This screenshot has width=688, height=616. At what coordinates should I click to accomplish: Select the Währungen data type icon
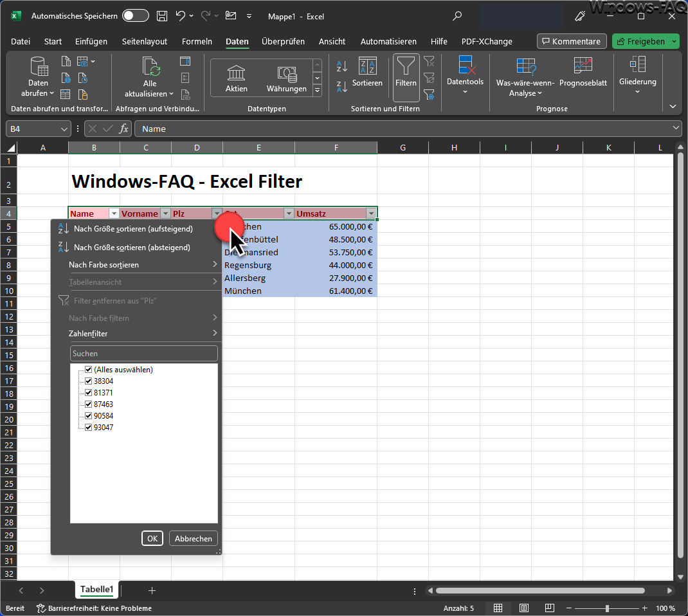pos(287,74)
